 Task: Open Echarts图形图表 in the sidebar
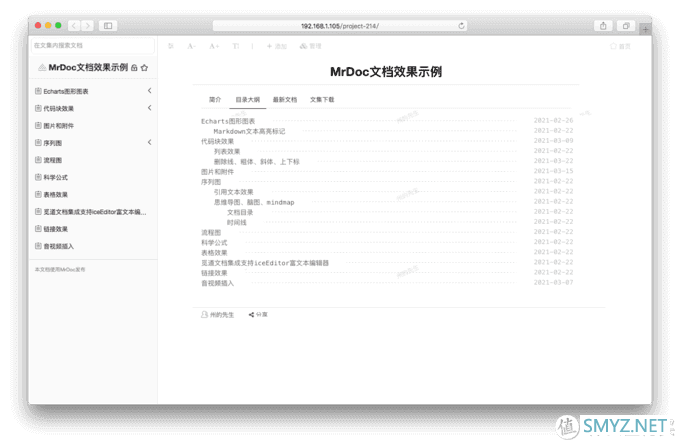(65, 91)
